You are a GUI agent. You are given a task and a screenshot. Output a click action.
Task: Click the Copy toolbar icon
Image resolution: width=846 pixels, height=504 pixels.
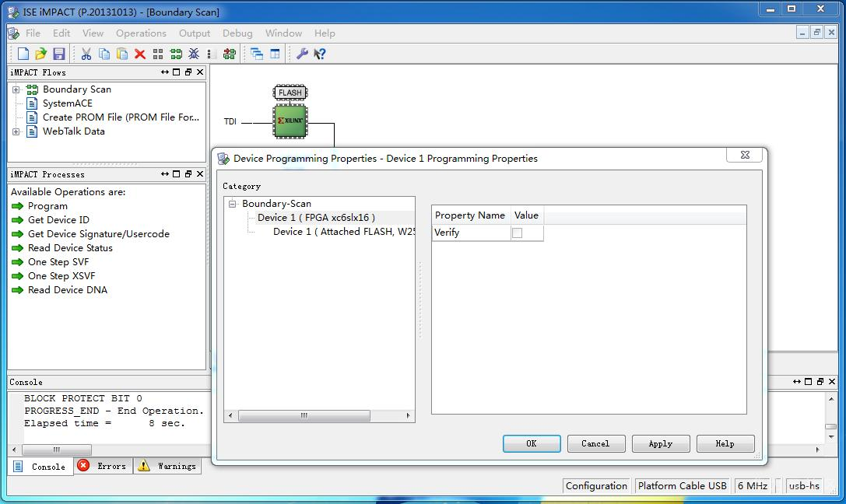click(x=104, y=54)
